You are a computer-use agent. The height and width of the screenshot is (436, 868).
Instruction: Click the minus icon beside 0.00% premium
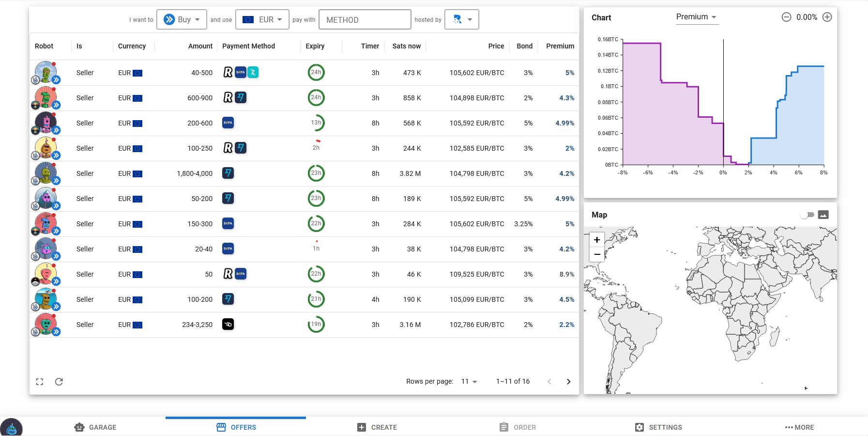786,17
